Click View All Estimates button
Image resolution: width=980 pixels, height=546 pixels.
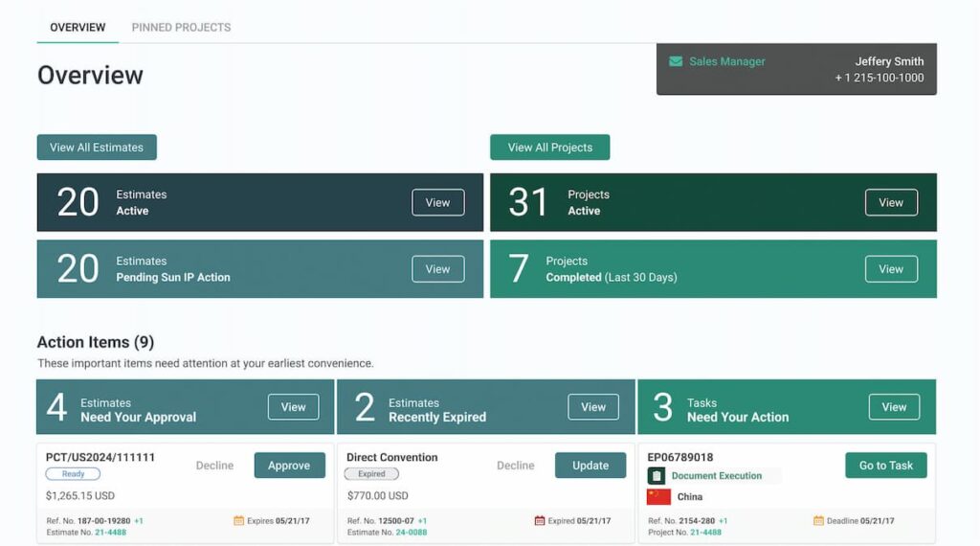pyautogui.click(x=97, y=148)
